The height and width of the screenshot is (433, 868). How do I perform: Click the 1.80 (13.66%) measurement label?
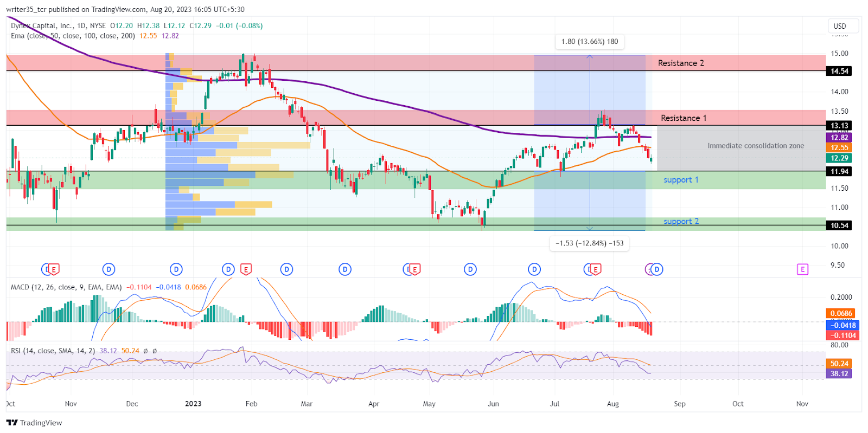click(590, 42)
